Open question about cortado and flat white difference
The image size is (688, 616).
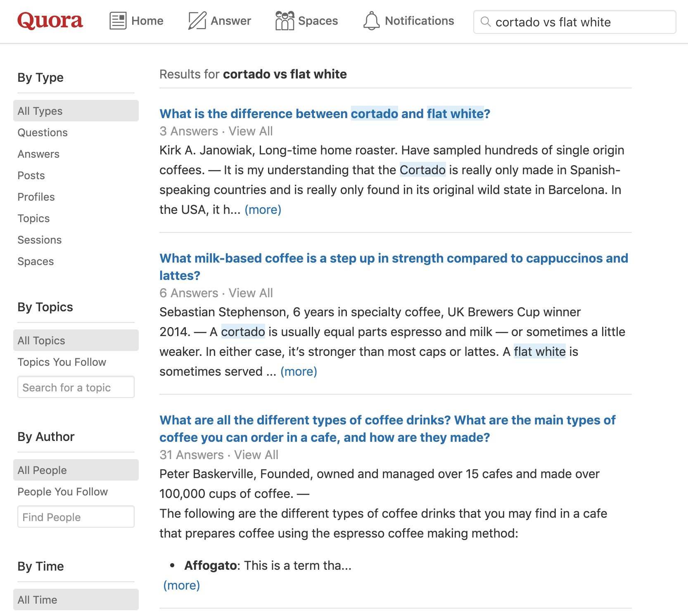[x=325, y=114]
